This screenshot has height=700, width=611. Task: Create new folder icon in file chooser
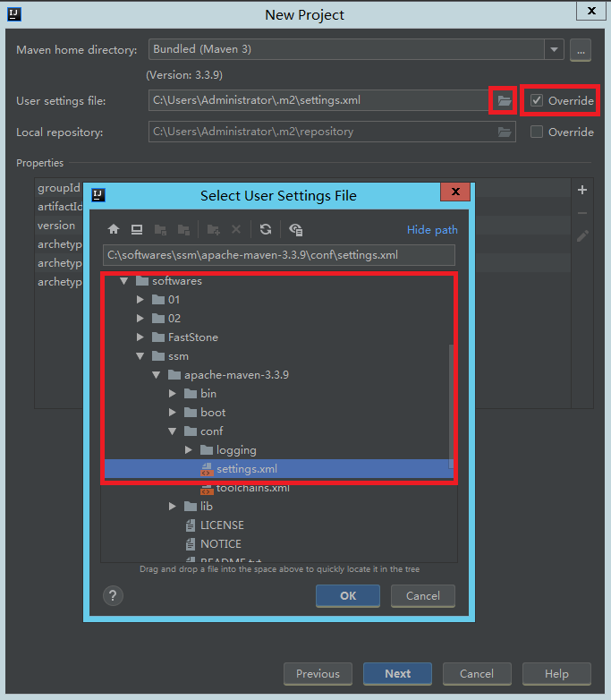pos(213,229)
